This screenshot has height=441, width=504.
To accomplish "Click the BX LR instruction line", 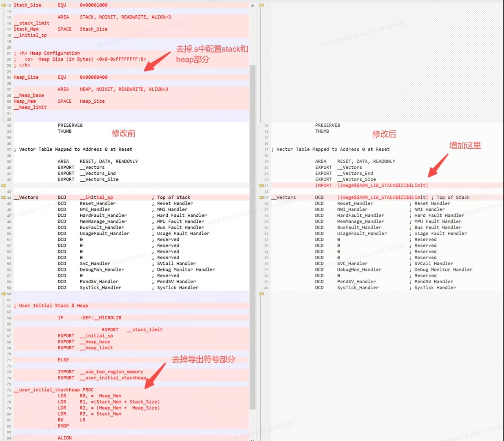I will [x=131, y=420].
